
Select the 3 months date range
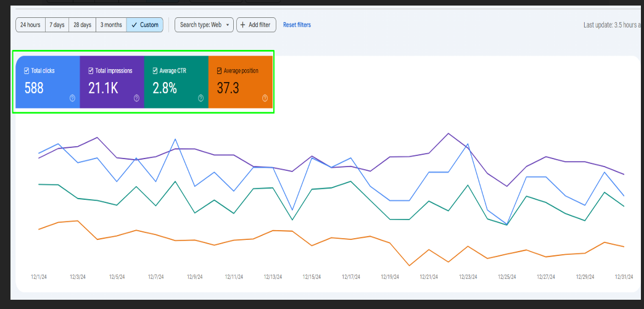[x=112, y=25]
